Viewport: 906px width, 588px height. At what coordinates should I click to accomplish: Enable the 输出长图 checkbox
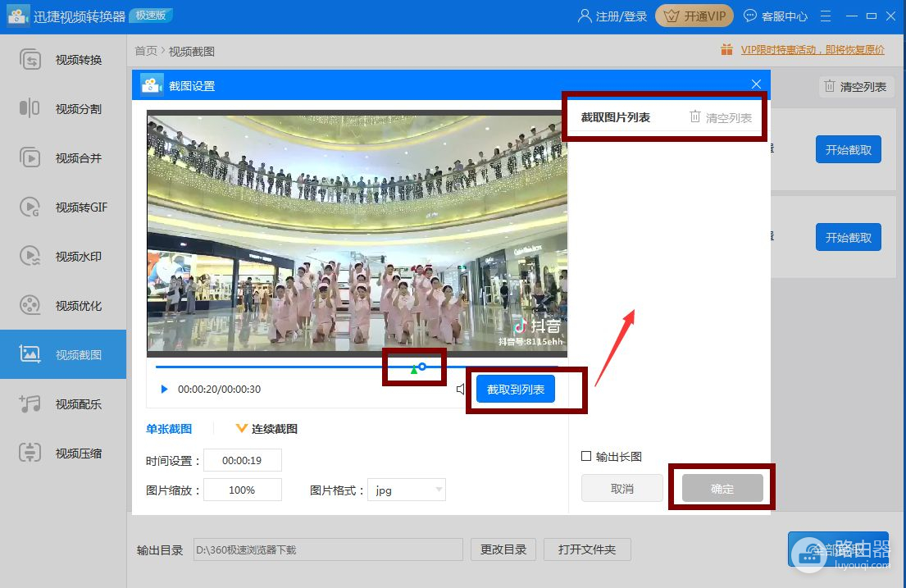pyautogui.click(x=586, y=457)
